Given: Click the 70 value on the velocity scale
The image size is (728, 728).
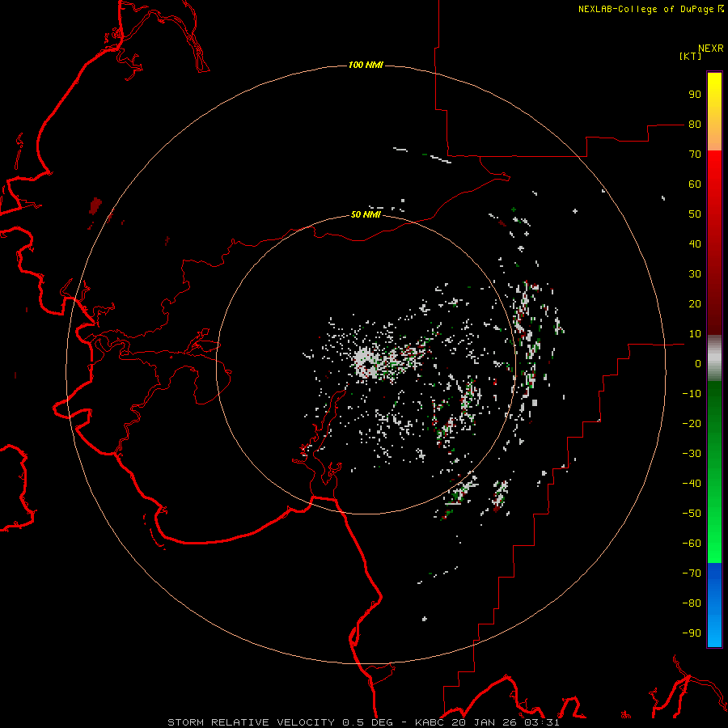Looking at the screenshot, I should (x=695, y=154).
